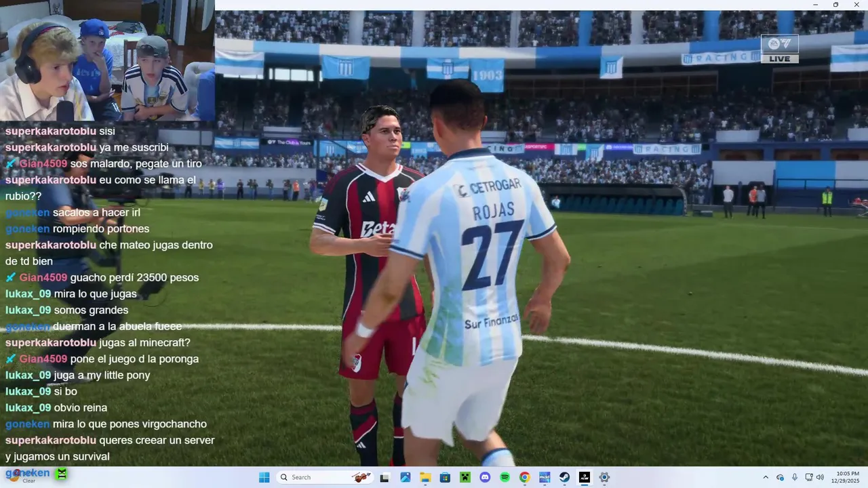Viewport: 868px width, 488px height.
Task: Restore down the game window
Action: point(835,5)
